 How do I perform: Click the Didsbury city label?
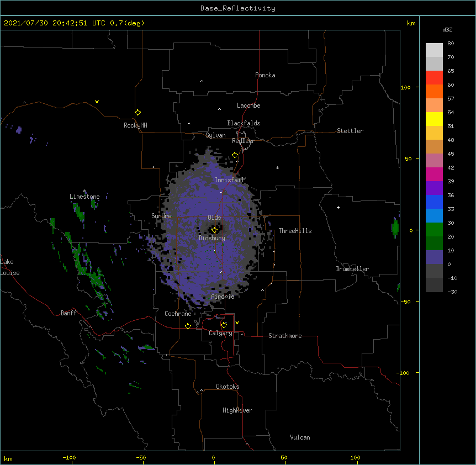212,238
